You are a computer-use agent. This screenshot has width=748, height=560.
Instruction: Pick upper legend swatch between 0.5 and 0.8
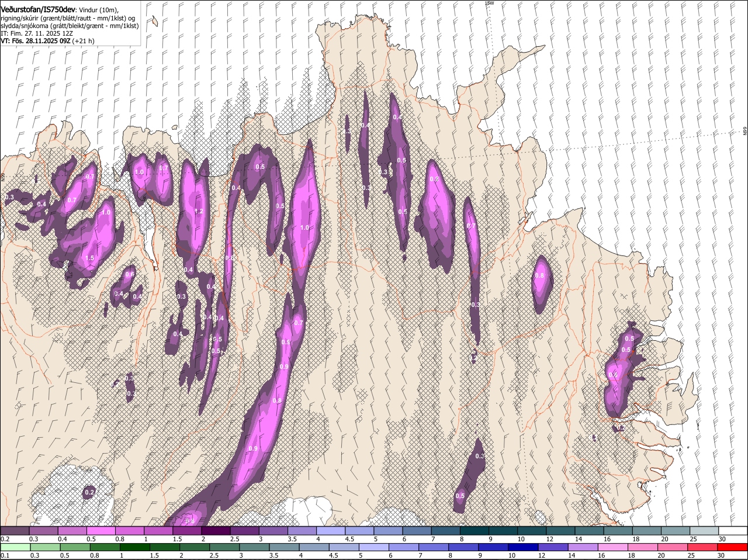(101, 530)
